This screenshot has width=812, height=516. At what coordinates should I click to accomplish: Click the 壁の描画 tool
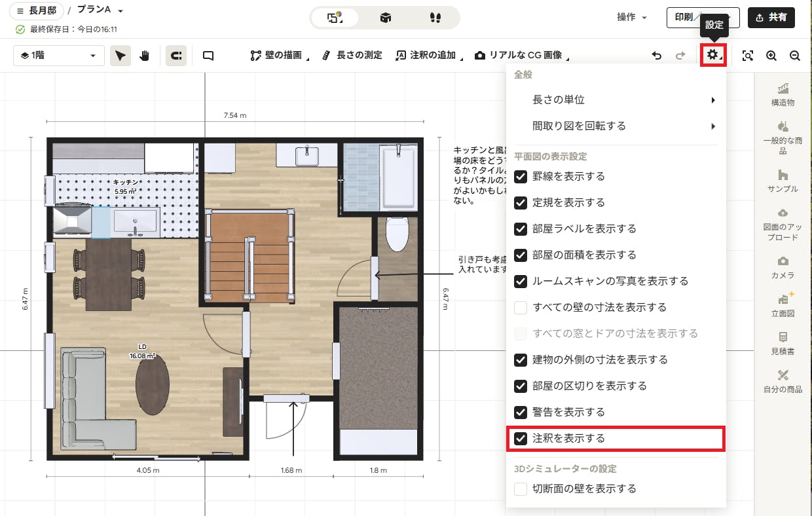click(280, 56)
